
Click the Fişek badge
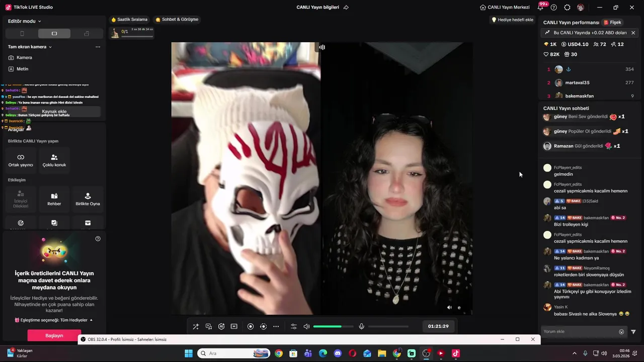point(612,23)
